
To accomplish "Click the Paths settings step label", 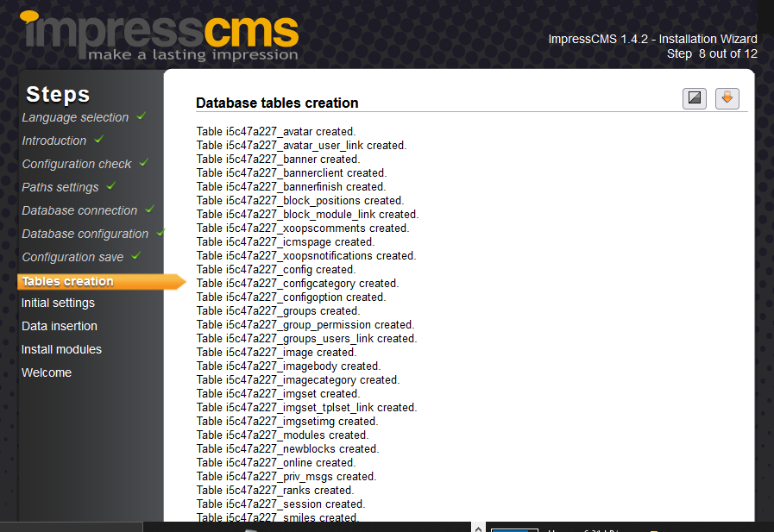I will (x=60, y=187).
